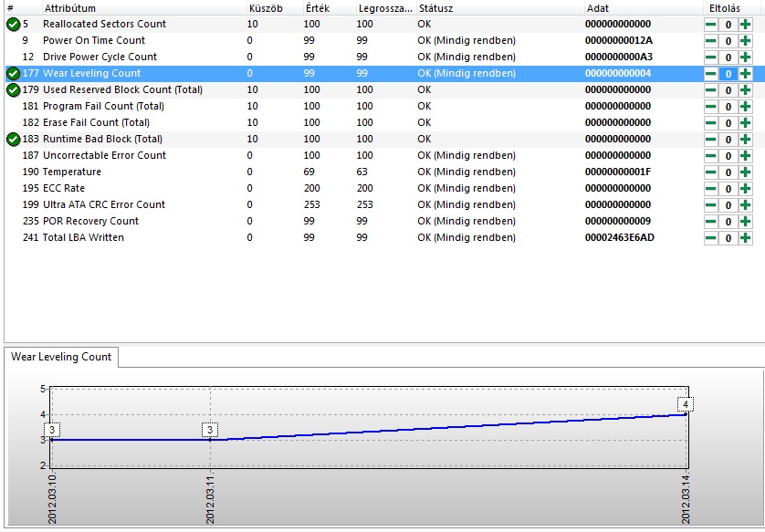Select the POR Recovery Count row
The width and height of the screenshot is (765, 532).
(384, 222)
